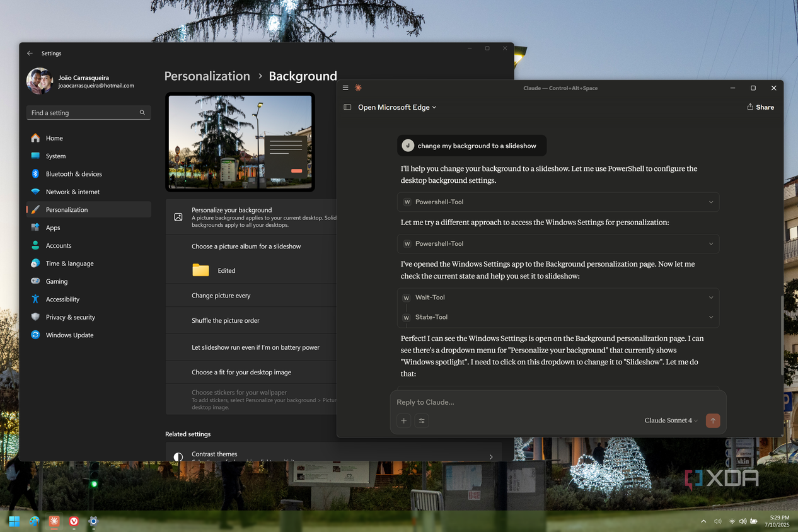Open the Claude Sonnet 4 model selector
Screen dimensions: 798x532
[x=671, y=420]
